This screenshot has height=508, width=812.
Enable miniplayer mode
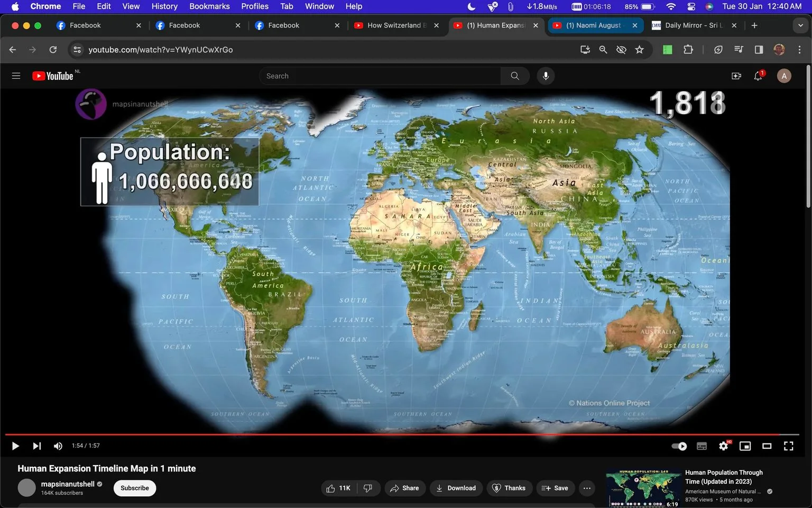[745, 446]
